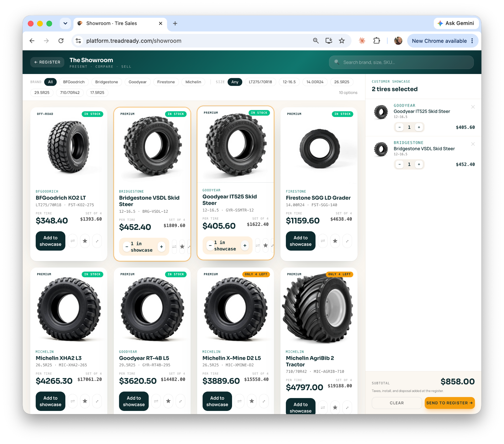
Task: Filter by size 17.5R25
Action: click(97, 93)
